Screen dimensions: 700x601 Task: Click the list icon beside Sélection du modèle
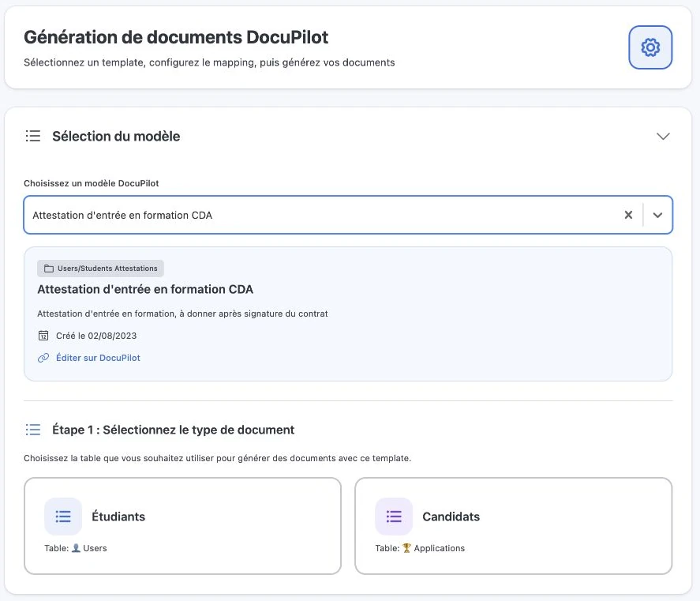click(33, 136)
